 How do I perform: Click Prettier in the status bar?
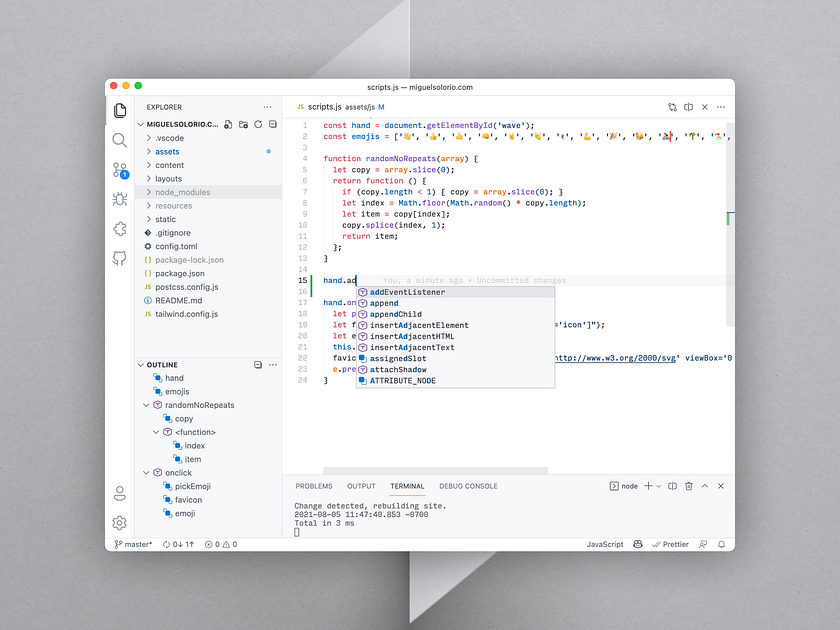click(x=670, y=544)
